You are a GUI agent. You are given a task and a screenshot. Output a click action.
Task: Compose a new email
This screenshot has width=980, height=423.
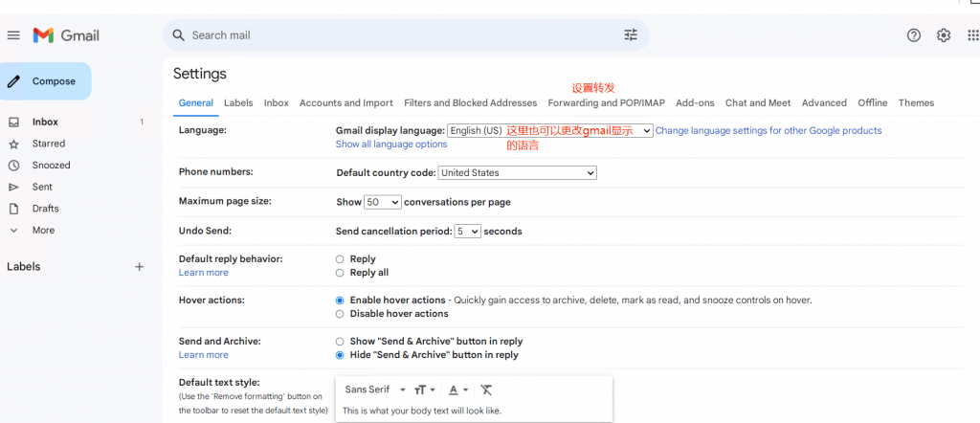(46, 81)
